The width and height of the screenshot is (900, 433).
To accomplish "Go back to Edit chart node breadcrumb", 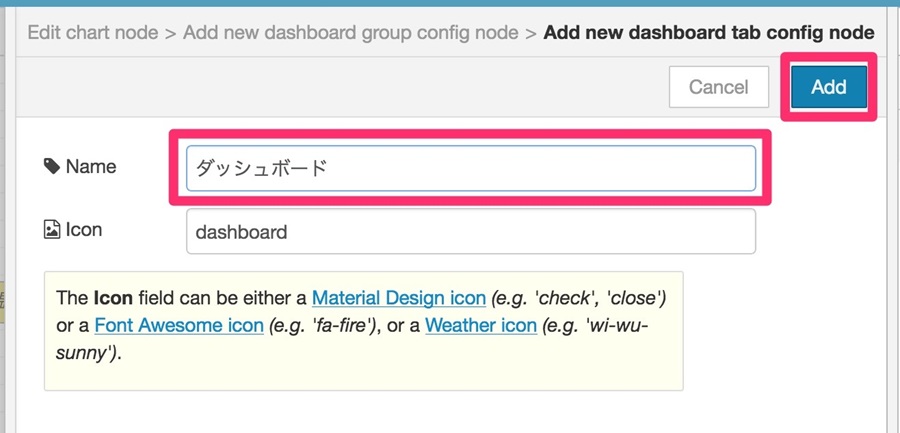I will (93, 32).
